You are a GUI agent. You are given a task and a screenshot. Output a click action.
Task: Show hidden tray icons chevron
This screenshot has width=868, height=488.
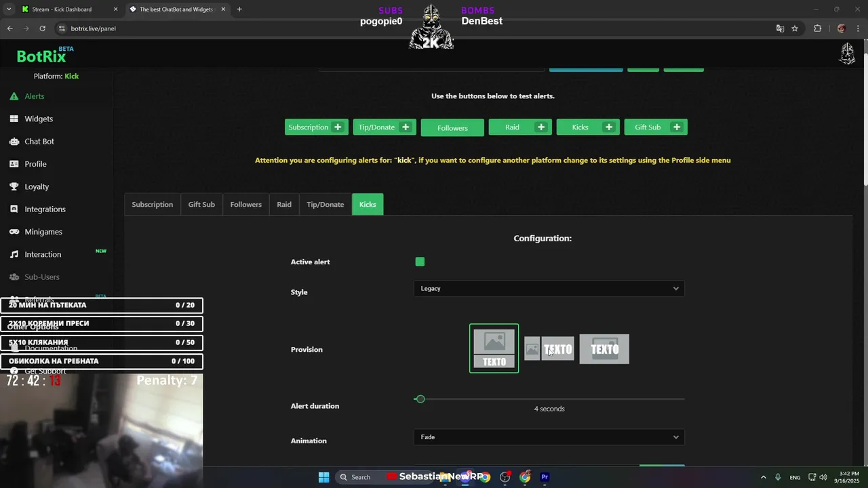(763, 477)
